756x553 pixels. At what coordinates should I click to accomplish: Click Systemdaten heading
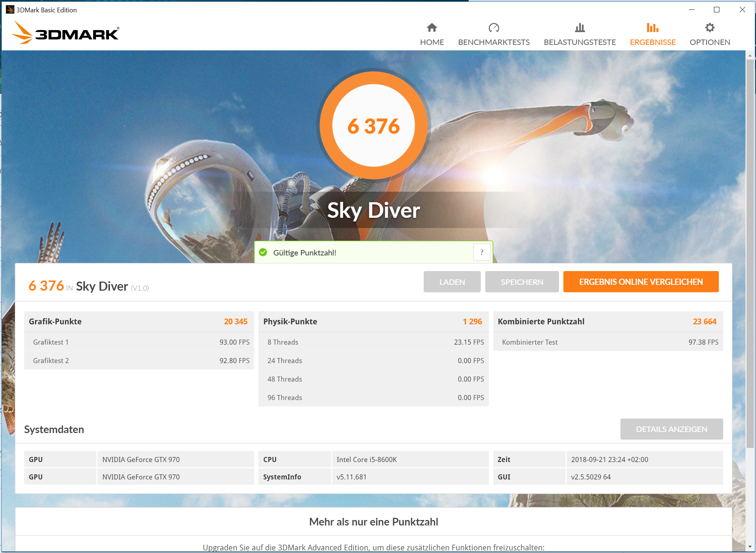[x=54, y=429]
